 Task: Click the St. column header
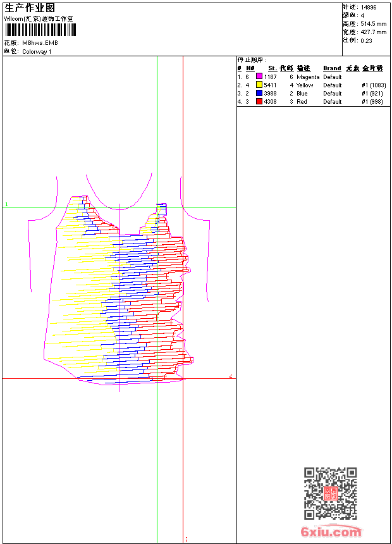pyautogui.click(x=272, y=68)
